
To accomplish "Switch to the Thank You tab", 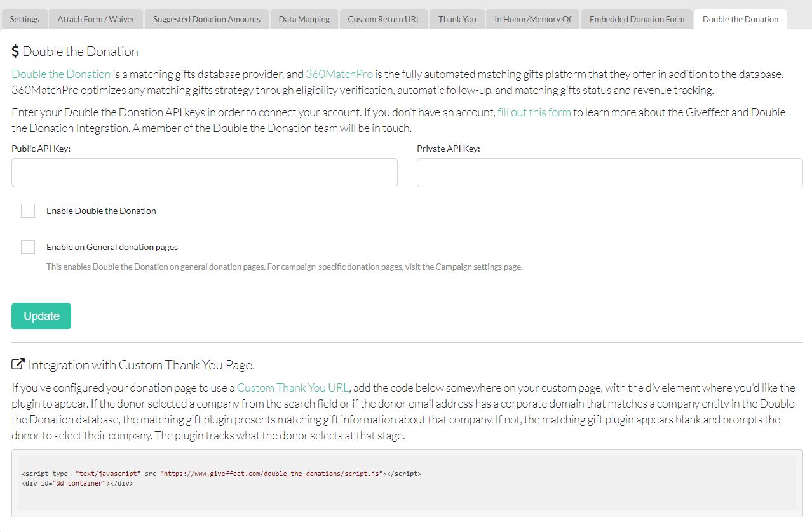I will 457,19.
